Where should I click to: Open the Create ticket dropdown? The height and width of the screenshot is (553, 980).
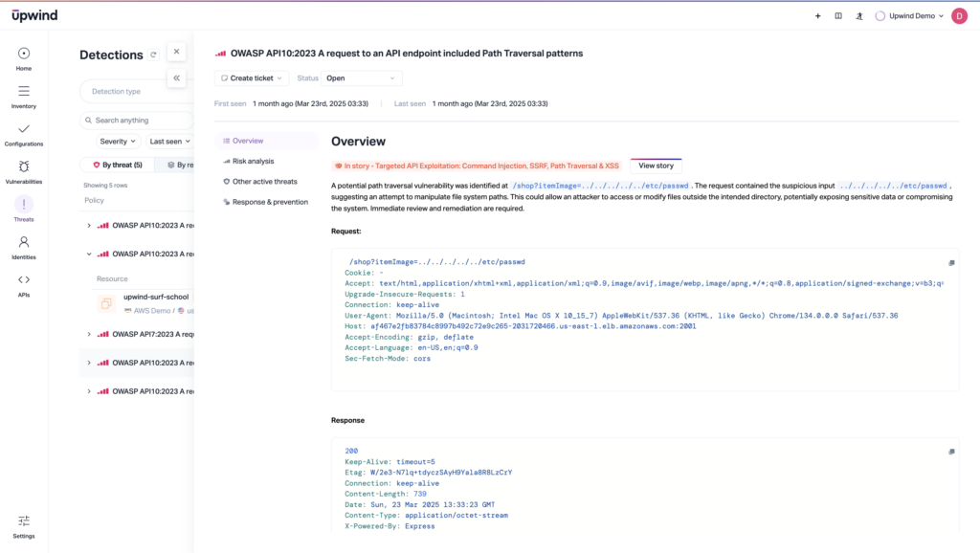[x=252, y=78]
